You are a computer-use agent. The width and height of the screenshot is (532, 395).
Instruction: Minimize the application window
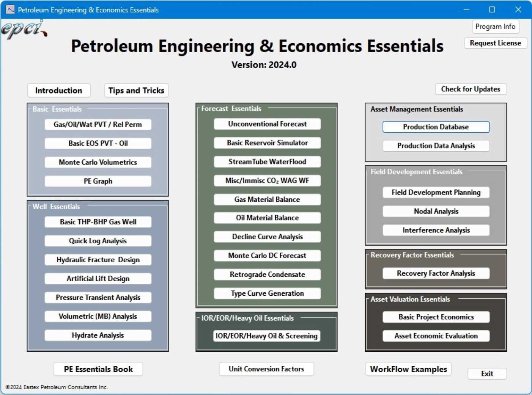[466, 9]
